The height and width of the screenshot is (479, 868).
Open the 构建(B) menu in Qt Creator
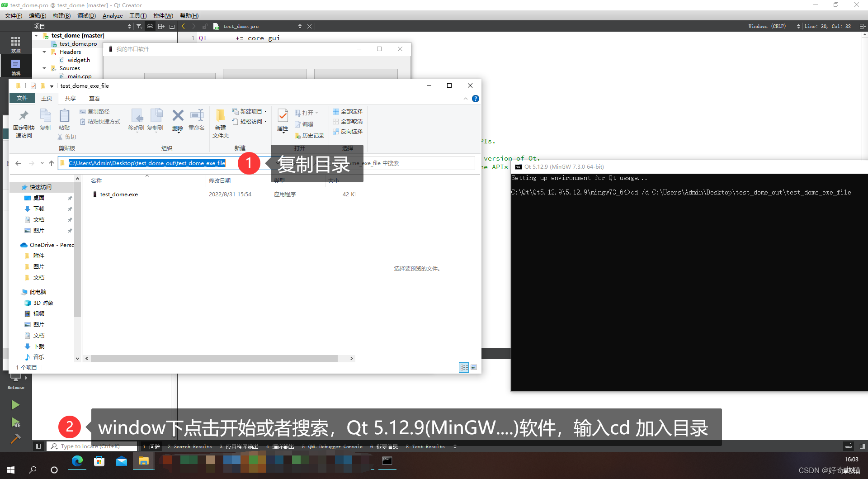[x=61, y=16]
